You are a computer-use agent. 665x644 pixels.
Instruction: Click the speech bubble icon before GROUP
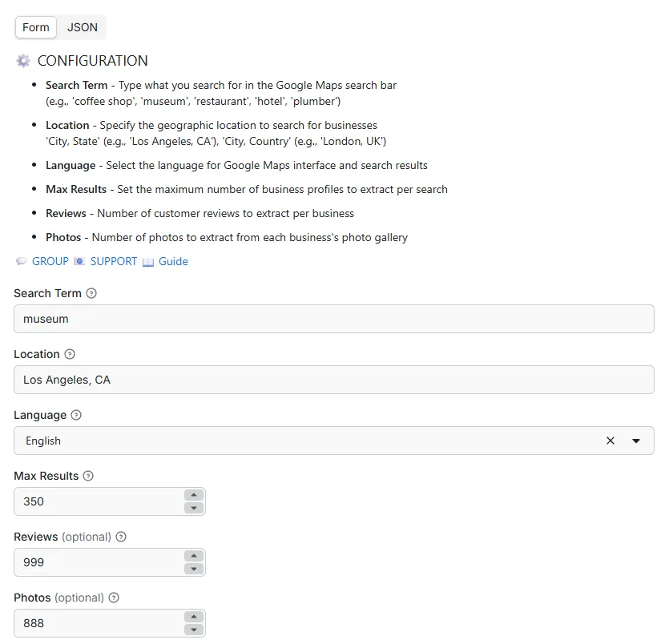(x=20, y=261)
